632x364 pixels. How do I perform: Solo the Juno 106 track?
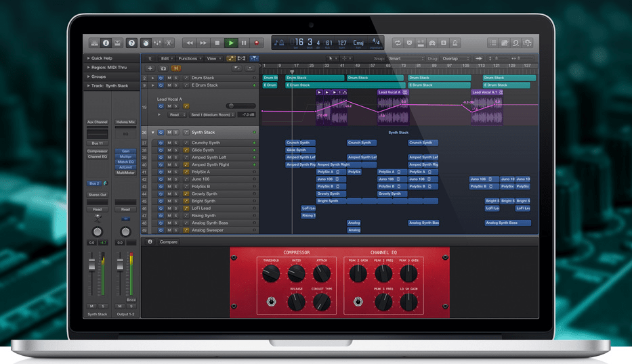click(176, 179)
